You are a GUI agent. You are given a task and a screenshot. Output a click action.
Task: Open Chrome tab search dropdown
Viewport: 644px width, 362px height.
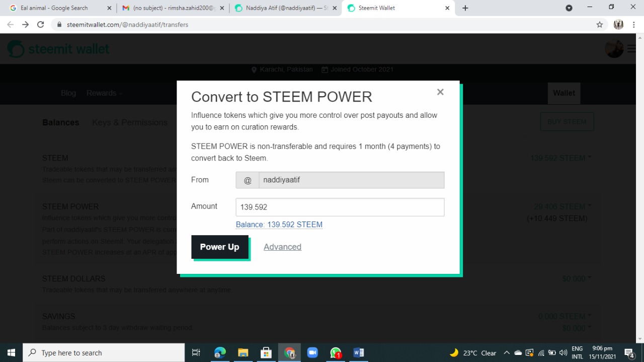(x=569, y=8)
